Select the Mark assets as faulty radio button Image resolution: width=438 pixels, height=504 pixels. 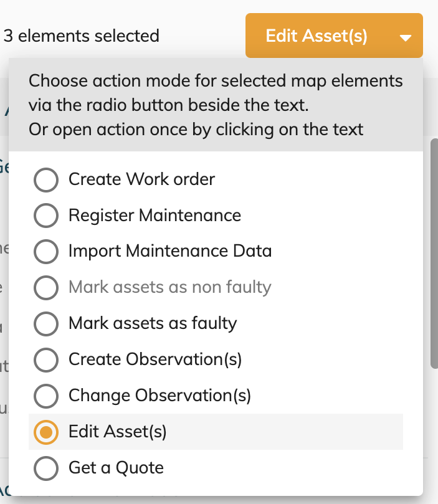[x=46, y=323]
